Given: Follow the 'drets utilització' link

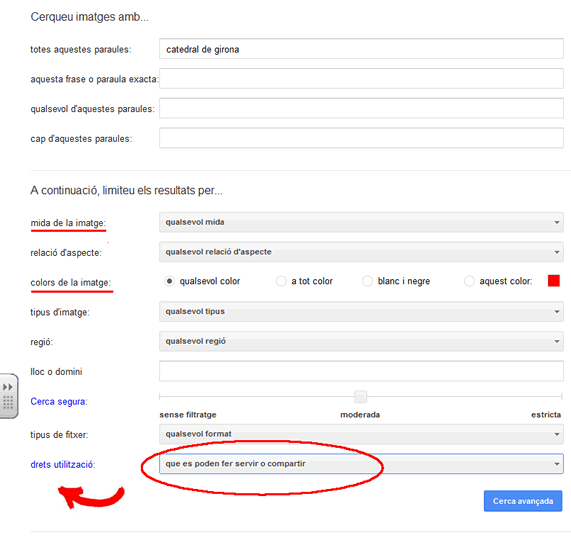Looking at the screenshot, I should click(62, 465).
